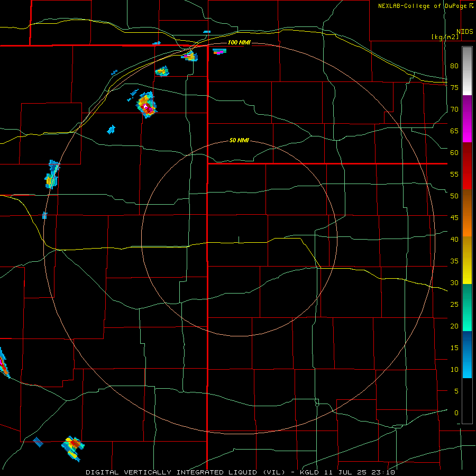Click the [kg/m2] unit label
Viewport: 476px width, 476px height.
click(445, 37)
